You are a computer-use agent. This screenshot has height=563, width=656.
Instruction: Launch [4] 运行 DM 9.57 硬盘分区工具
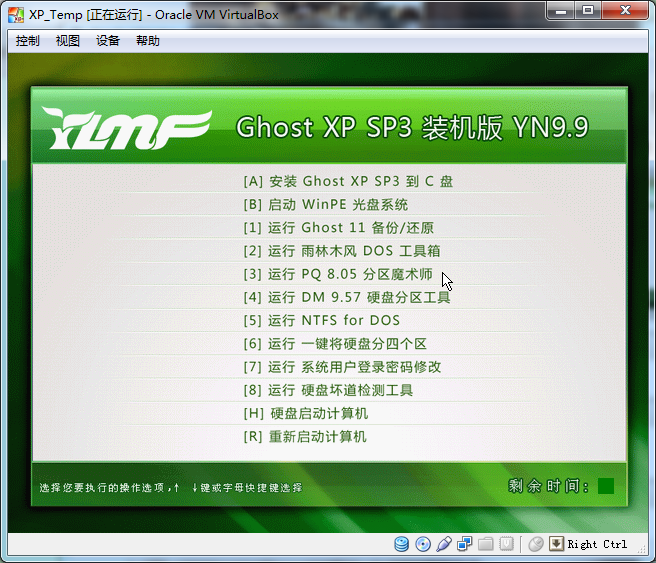347,297
